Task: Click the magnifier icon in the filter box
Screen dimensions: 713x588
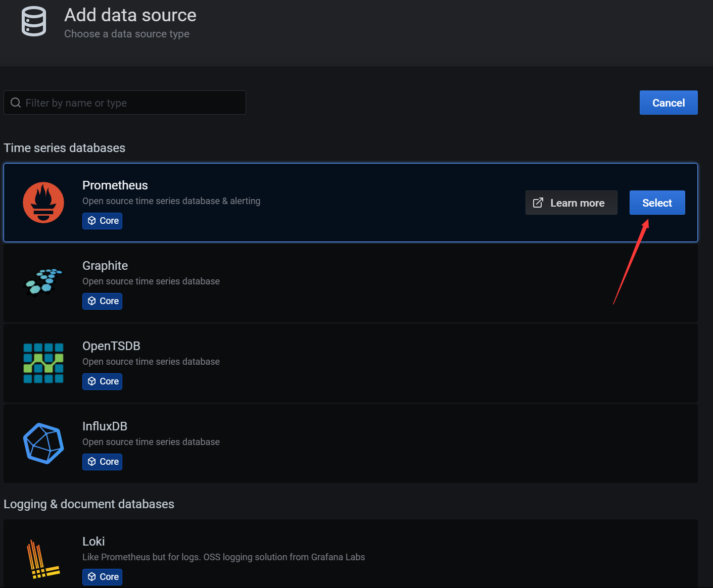Action: coord(16,103)
